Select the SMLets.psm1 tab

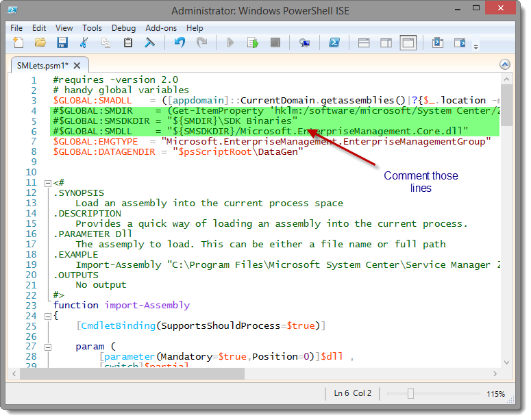[x=42, y=65]
